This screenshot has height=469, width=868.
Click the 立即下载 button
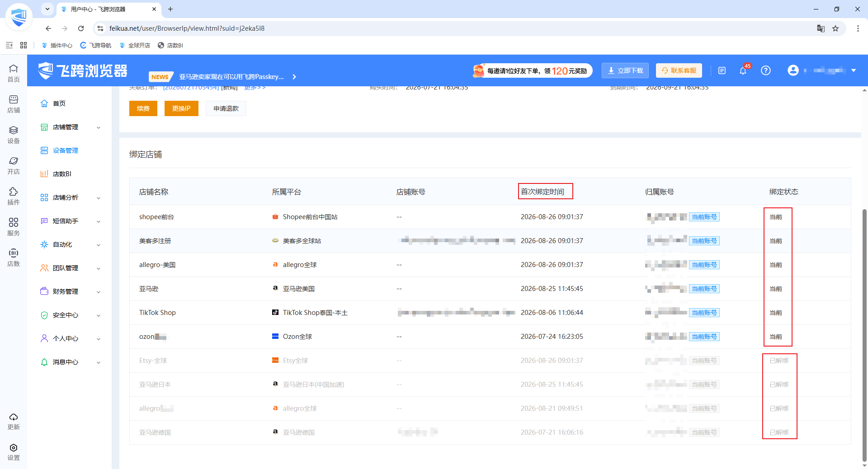coord(625,70)
